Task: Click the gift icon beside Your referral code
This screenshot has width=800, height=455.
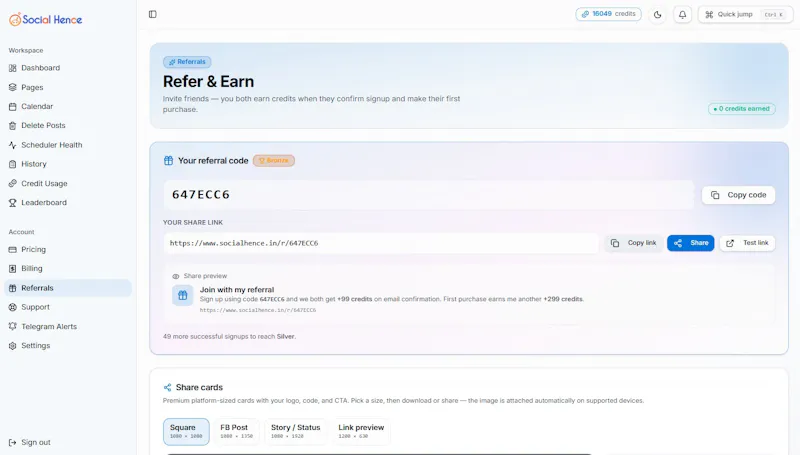Action: pyautogui.click(x=168, y=161)
